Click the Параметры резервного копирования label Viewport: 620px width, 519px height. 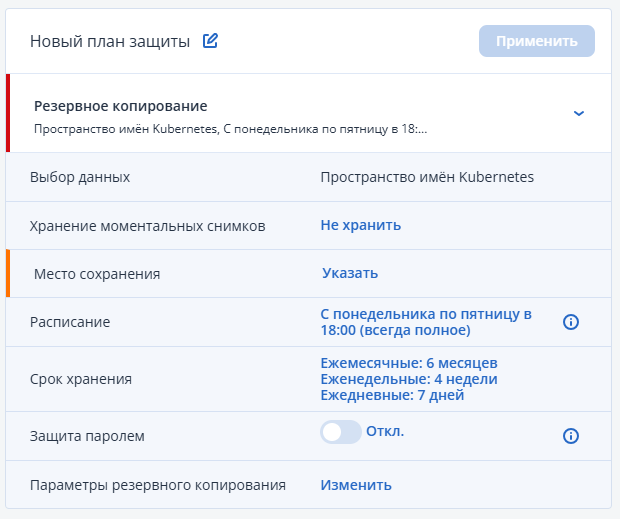pyautogui.click(x=158, y=485)
